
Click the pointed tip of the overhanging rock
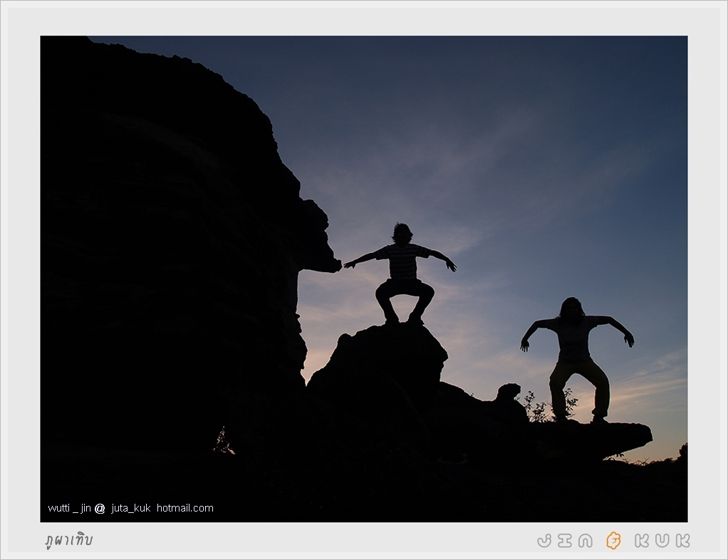point(335,265)
